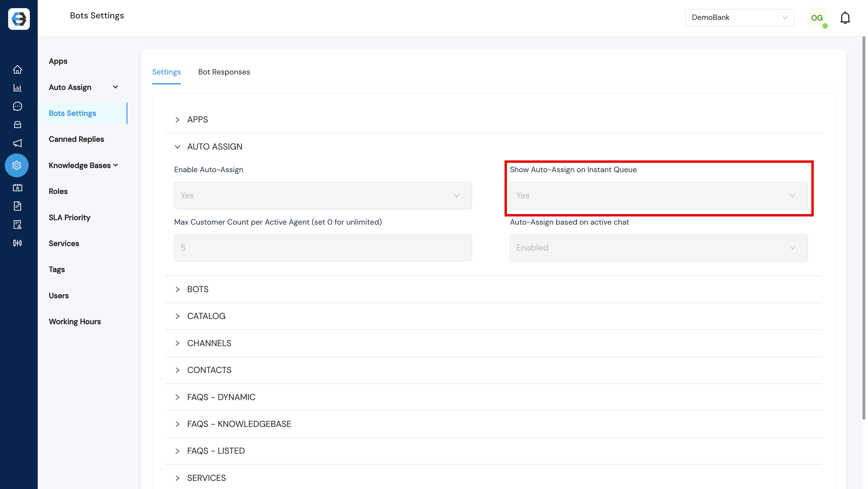The height and width of the screenshot is (489, 868).
Task: Open the analytics bar chart icon
Action: pos(17,88)
